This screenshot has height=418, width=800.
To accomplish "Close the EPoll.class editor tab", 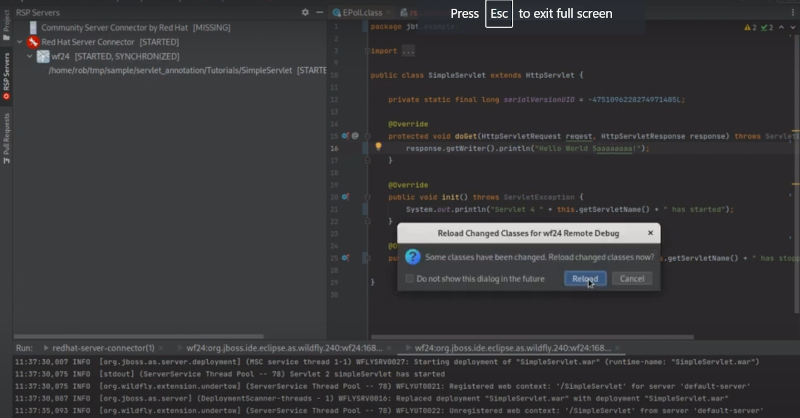I will tap(388, 12).
